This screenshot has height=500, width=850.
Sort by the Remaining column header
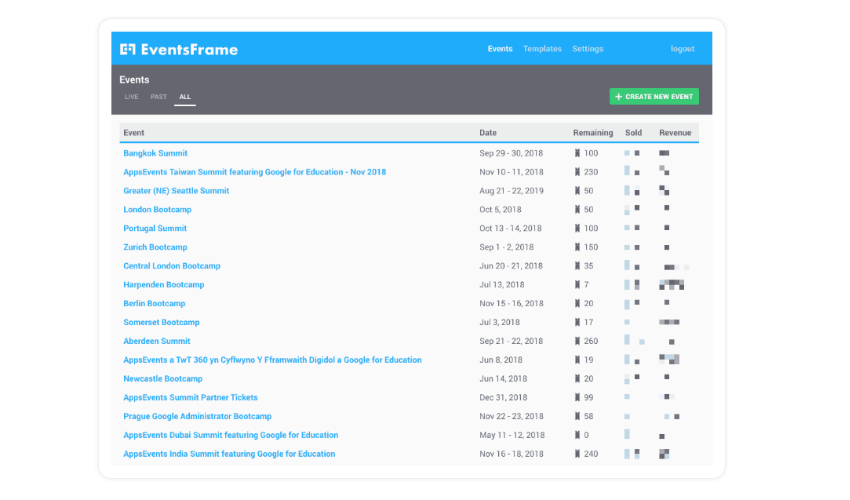tap(593, 132)
